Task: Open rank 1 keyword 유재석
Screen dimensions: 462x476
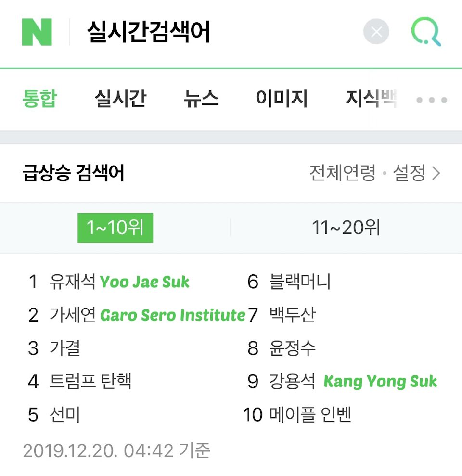Action: click(x=72, y=282)
